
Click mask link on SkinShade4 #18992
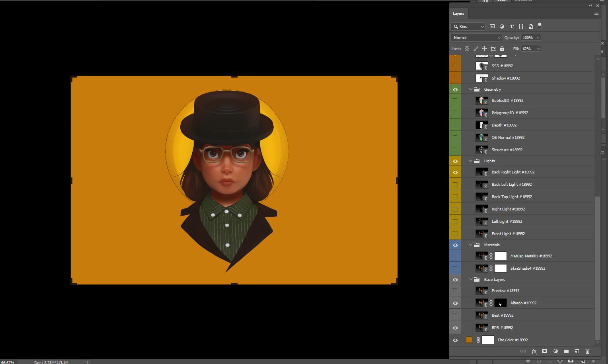[x=491, y=269]
